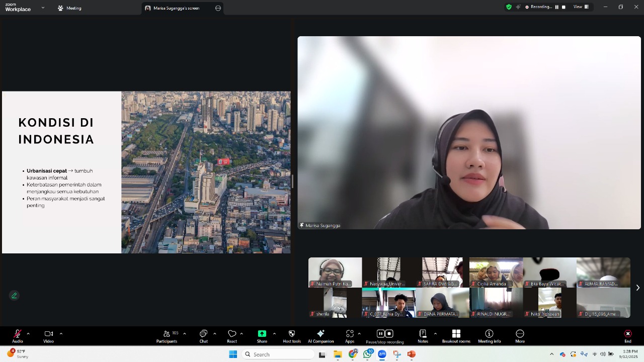Show Meeting info

[x=489, y=337]
